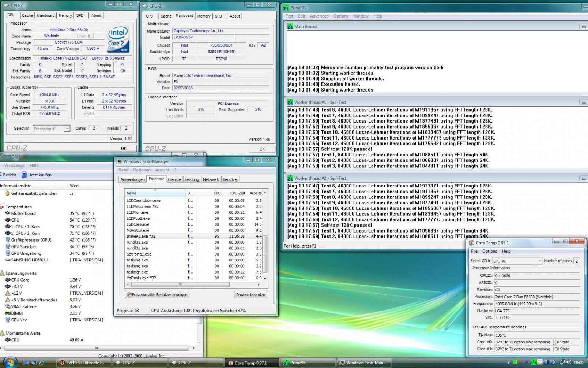
Task: Open the Selection Processor #1 dropdown in CPU-Z
Action: coord(51,129)
